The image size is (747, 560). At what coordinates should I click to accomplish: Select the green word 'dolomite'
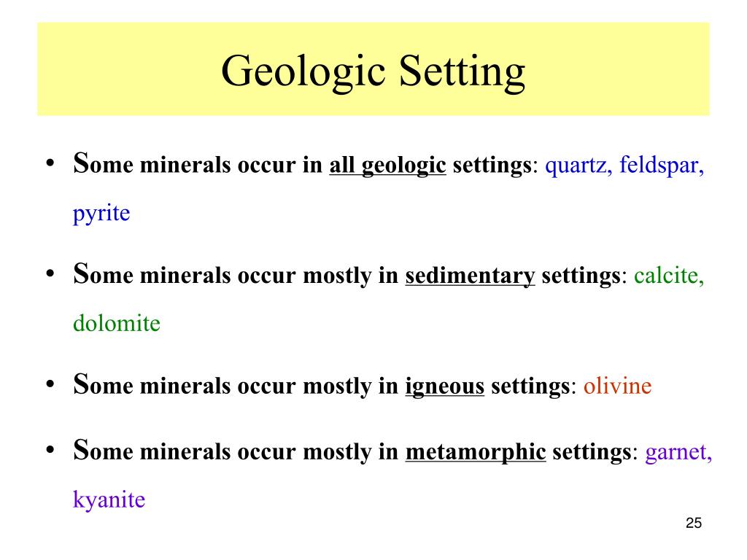click(117, 323)
